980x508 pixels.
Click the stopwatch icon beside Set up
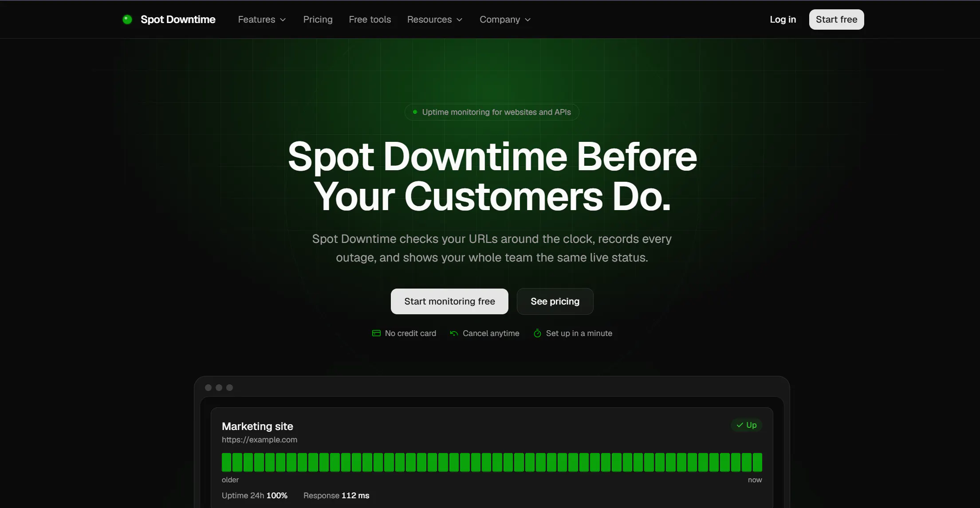(x=537, y=333)
